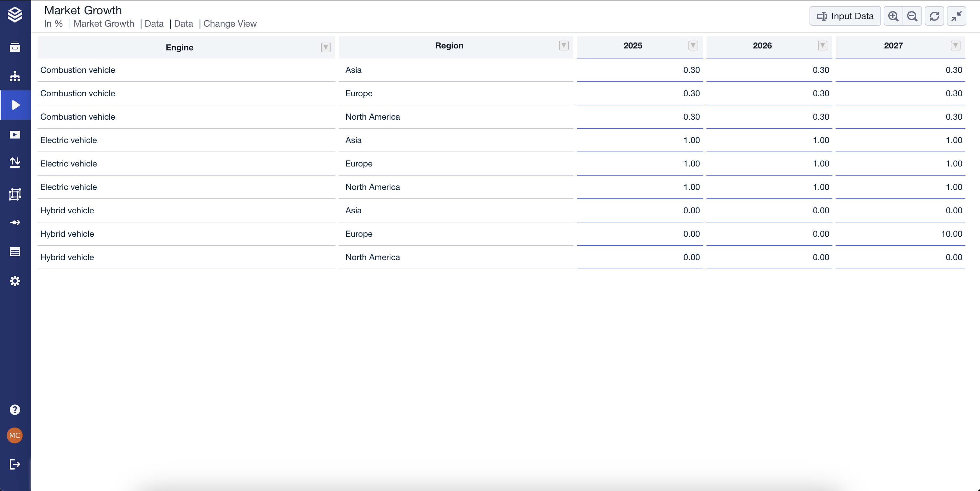This screenshot has height=491, width=980.
Task: Open the Engine column filter dropdown
Action: [x=326, y=47]
